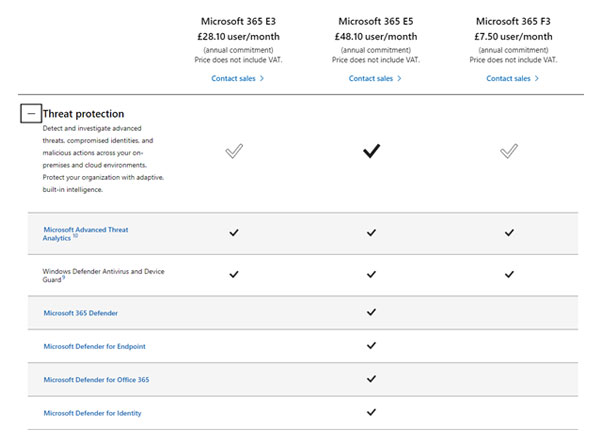Click E5 checkmark for Microsoft 365 Defender
Viewport: 602px width, 447px height.
point(371,312)
